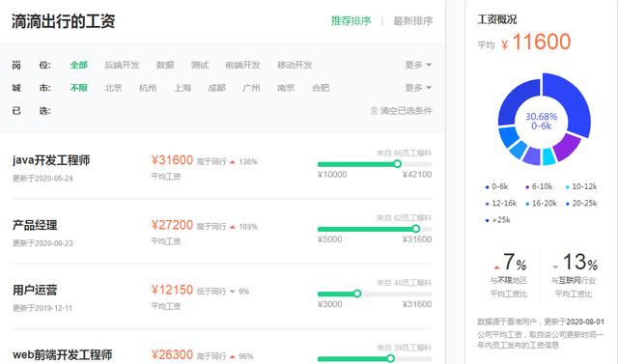Click the red up arrow beside 103%
This screenshot has width=618, height=364.
pyautogui.click(x=233, y=227)
